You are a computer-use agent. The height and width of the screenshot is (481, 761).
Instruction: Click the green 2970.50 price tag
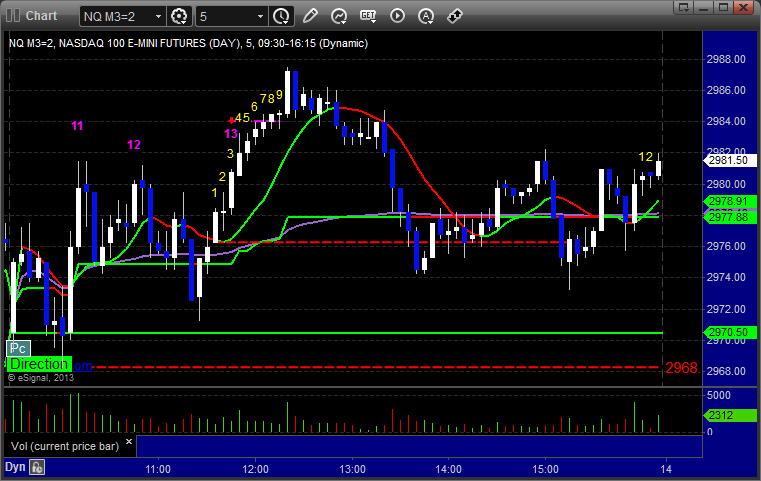729,332
